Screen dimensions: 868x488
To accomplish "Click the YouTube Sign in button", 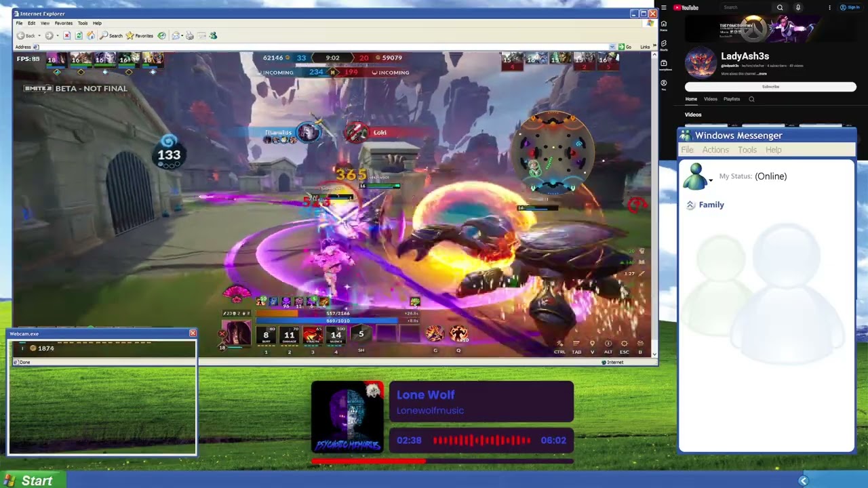I will pyautogui.click(x=850, y=7).
